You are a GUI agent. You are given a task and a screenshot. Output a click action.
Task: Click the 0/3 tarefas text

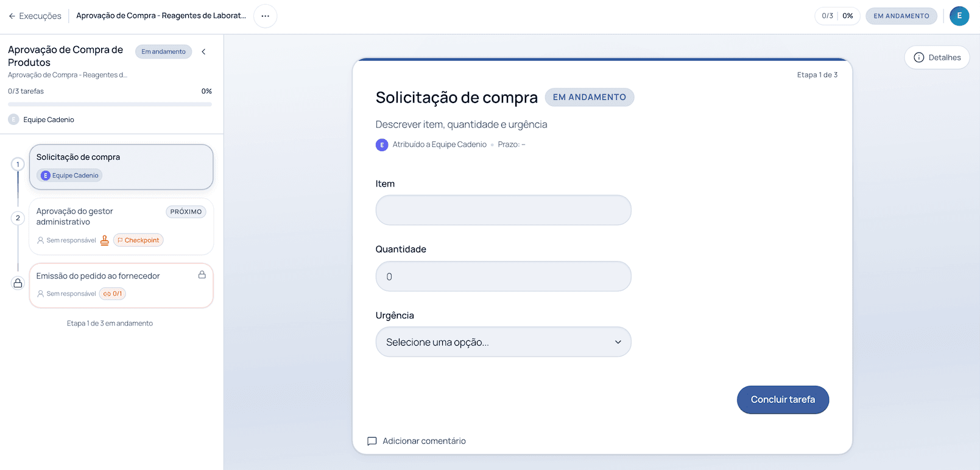[x=26, y=91]
